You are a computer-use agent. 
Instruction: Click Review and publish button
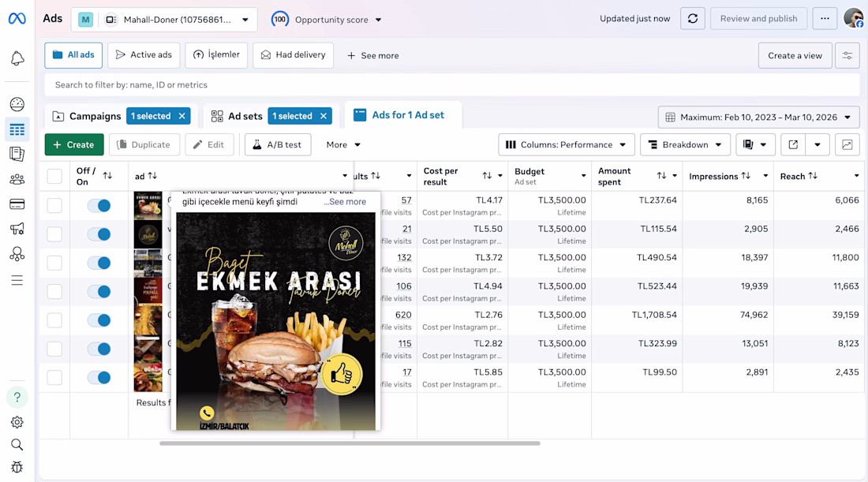(x=758, y=19)
